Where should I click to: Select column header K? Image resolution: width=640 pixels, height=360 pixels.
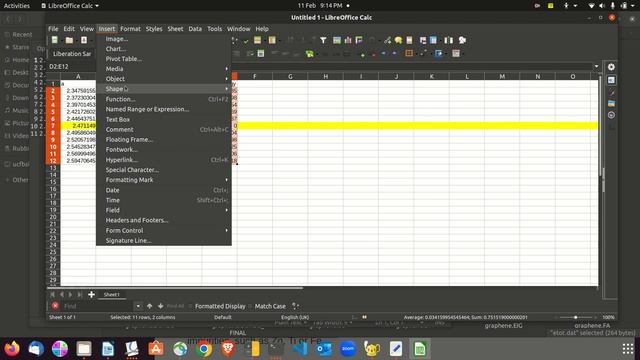pos(431,76)
